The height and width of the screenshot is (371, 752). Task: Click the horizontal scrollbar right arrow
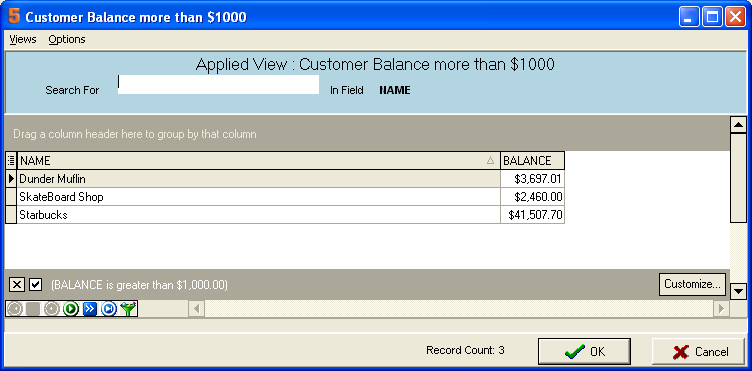point(721,309)
